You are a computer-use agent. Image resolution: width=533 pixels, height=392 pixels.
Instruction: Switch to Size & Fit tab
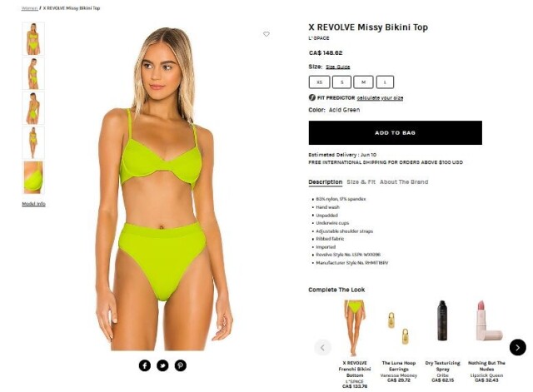(361, 182)
